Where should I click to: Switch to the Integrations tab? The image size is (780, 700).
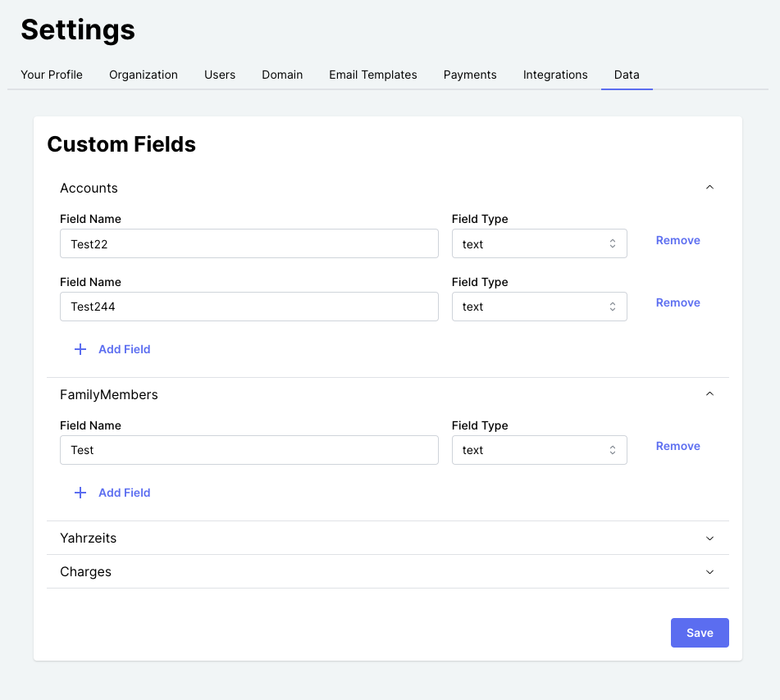coord(555,75)
